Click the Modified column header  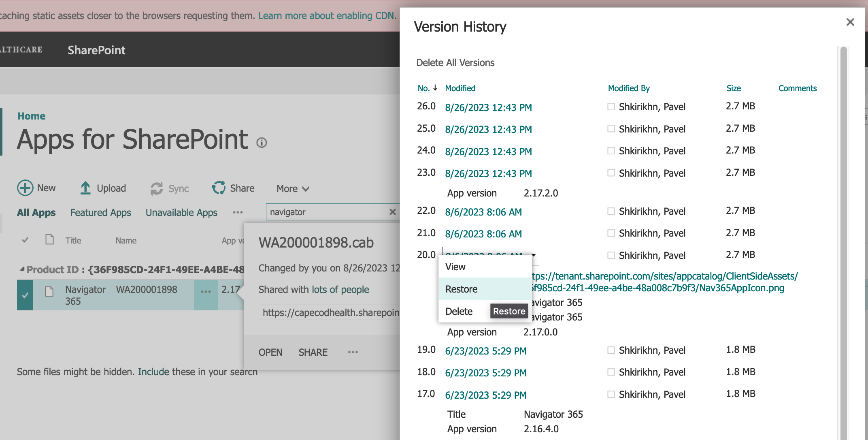click(x=460, y=88)
